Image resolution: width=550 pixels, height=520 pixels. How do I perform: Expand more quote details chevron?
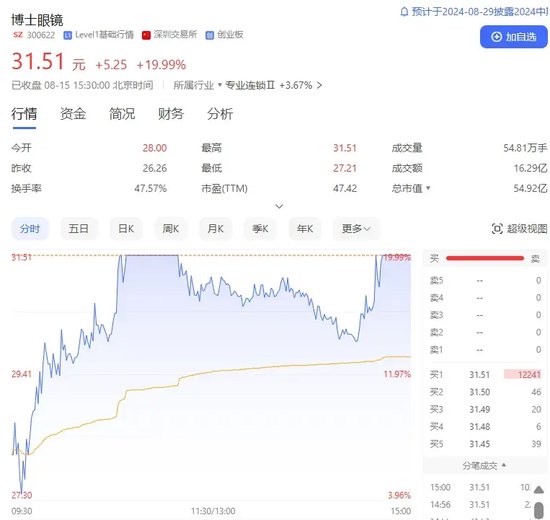pos(279,206)
